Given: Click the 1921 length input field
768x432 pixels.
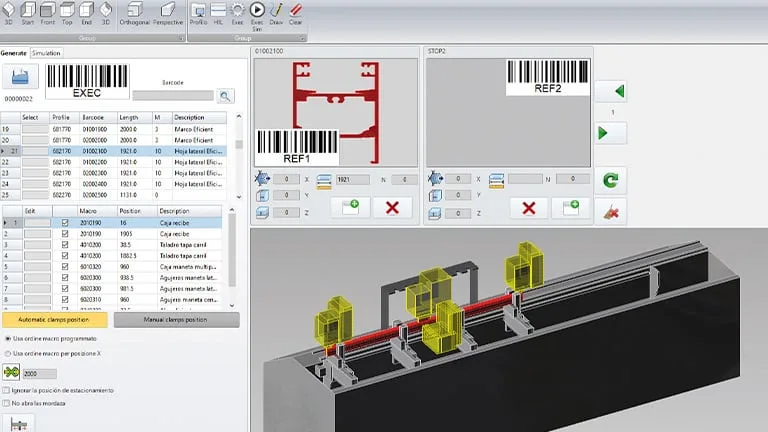Looking at the screenshot, I should click(x=353, y=180).
